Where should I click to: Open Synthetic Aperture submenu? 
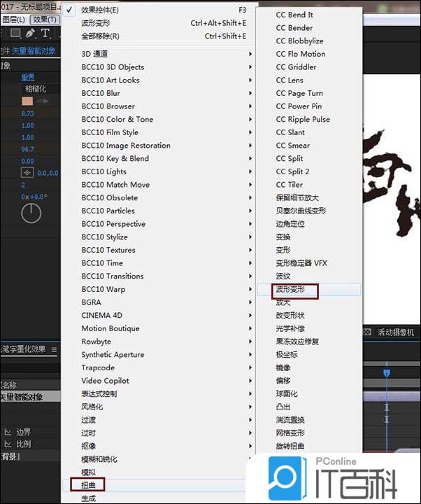(159, 354)
